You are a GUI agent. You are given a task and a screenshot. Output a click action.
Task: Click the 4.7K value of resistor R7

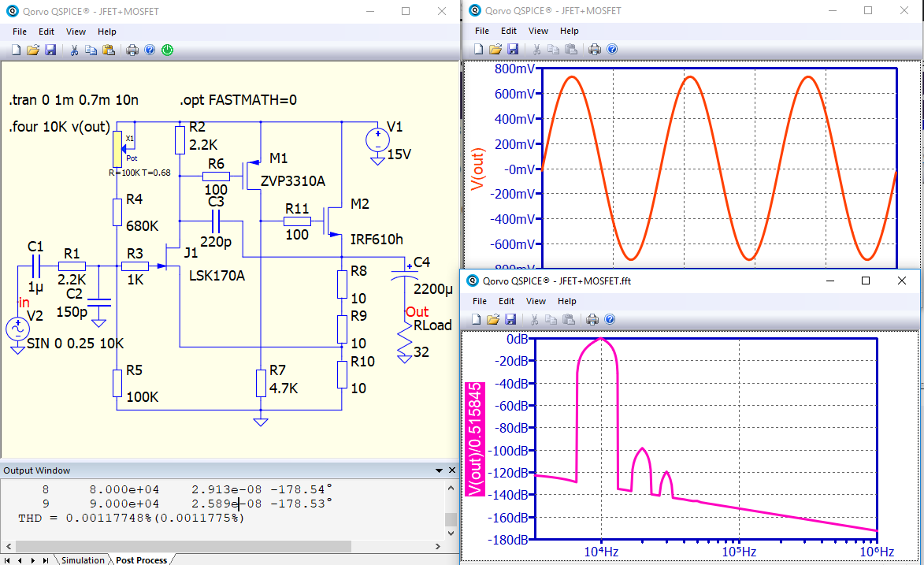[284, 388]
